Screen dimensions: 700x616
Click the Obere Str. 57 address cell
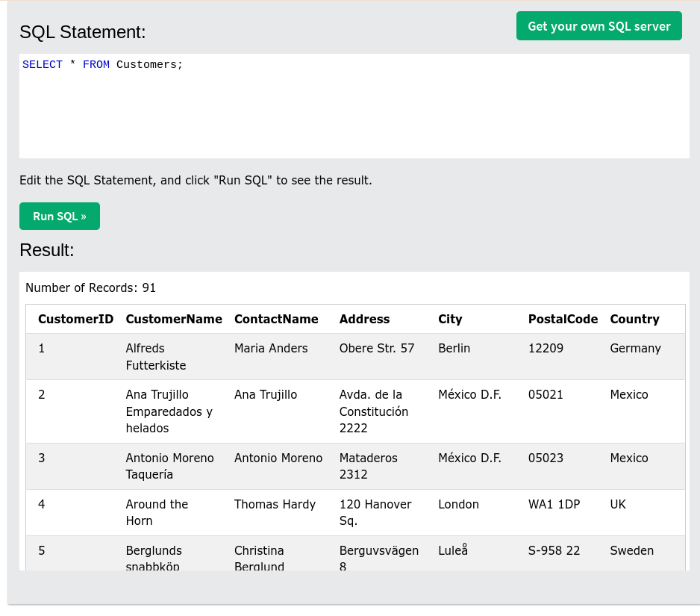[x=383, y=356]
